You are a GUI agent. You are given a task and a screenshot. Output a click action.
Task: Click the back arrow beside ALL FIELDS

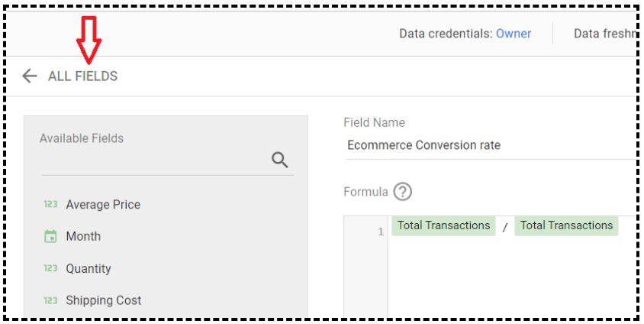(30, 76)
